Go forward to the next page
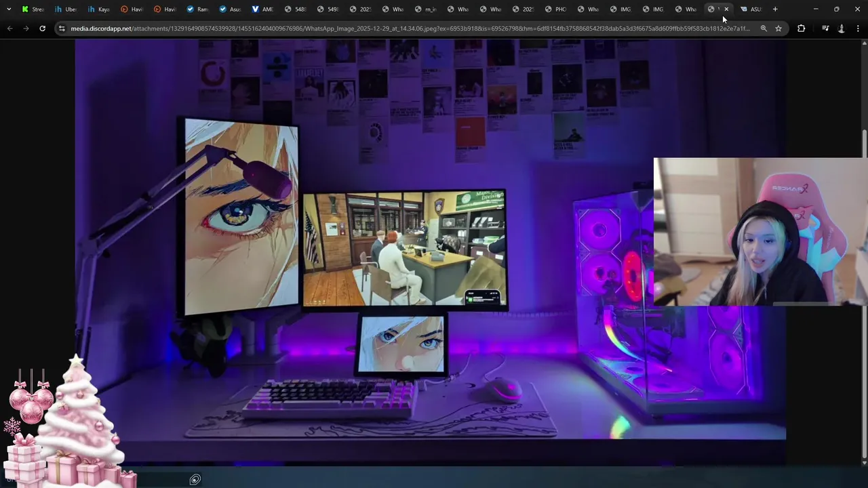The width and height of the screenshot is (868, 488). [26, 28]
